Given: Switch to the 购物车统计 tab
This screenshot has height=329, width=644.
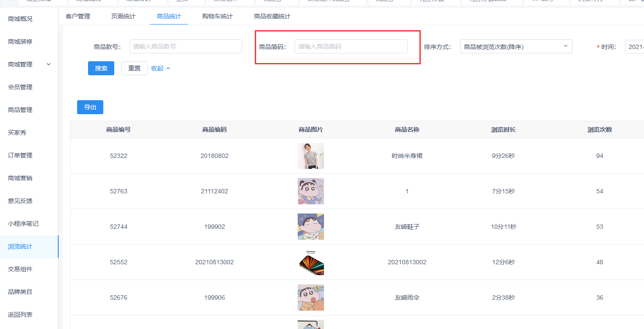Looking at the screenshot, I should (218, 16).
